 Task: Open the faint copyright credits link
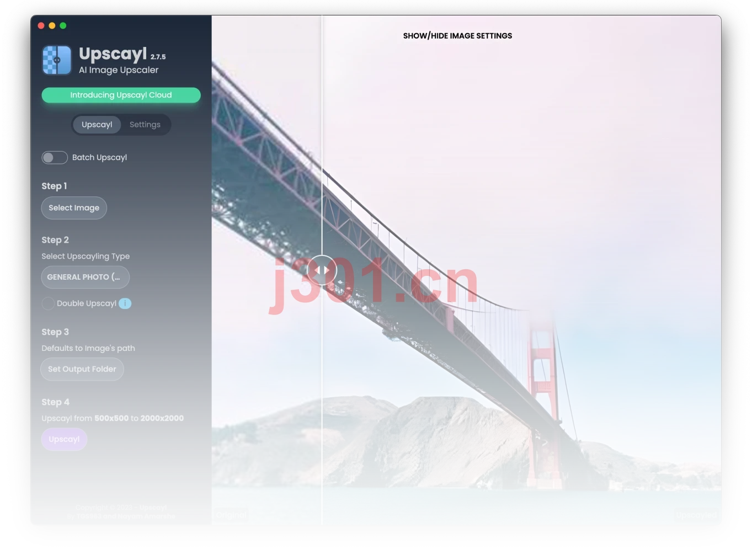pyautogui.click(x=121, y=512)
